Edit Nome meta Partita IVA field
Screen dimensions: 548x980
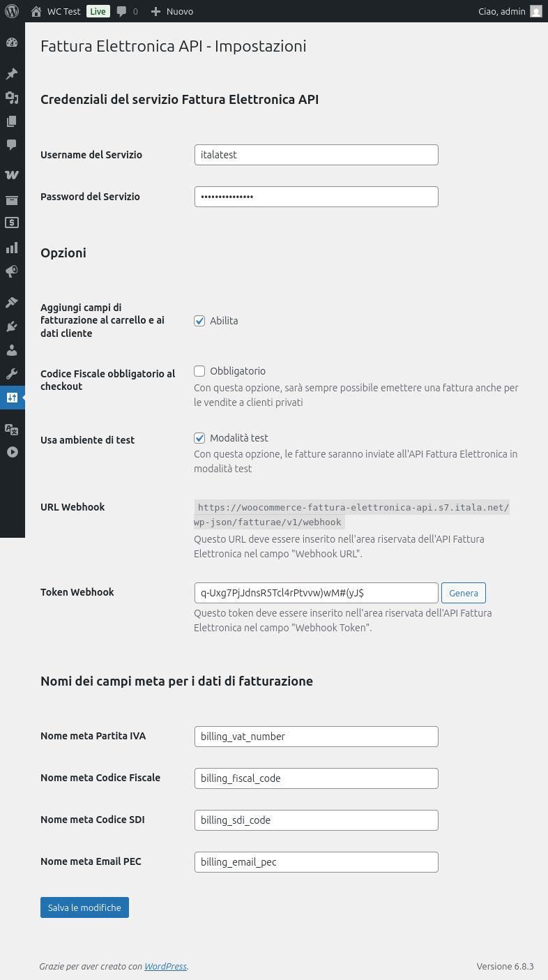[316, 737]
